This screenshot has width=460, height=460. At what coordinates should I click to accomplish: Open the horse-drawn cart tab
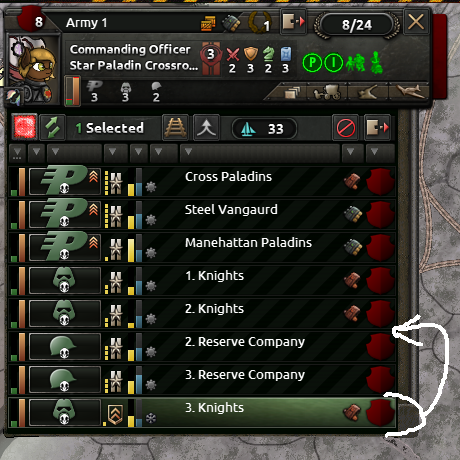click(x=327, y=92)
